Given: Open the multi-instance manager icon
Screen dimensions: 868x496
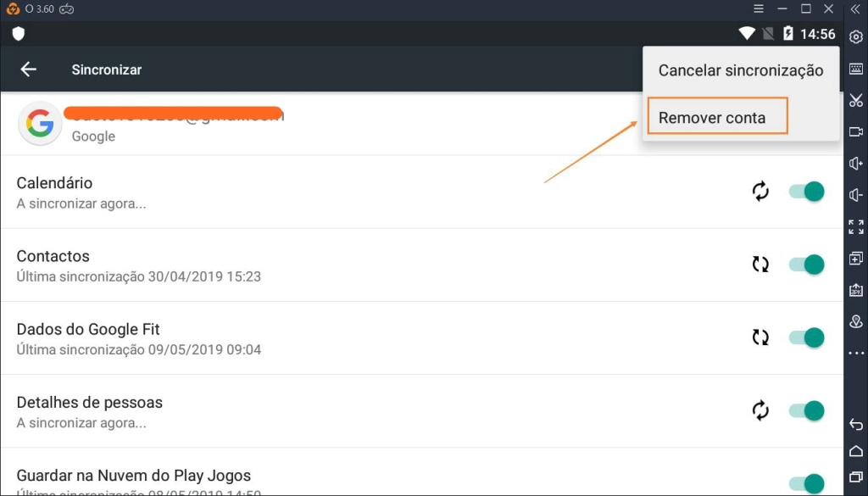Looking at the screenshot, I should point(856,258).
